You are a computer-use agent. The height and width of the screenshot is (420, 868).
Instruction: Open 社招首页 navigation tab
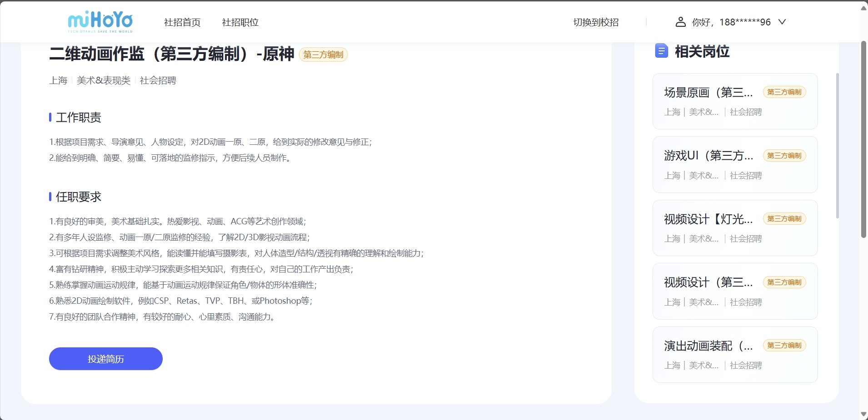point(182,22)
